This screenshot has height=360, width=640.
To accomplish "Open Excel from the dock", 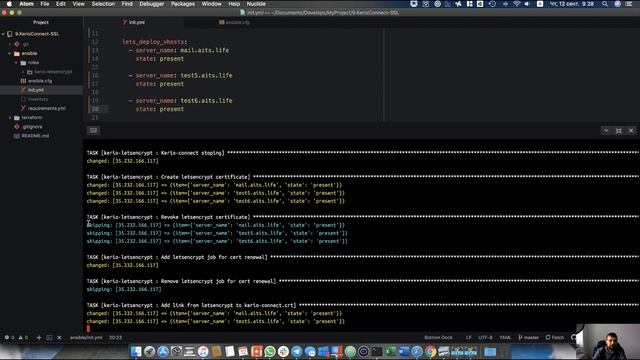I will (x=390, y=351).
